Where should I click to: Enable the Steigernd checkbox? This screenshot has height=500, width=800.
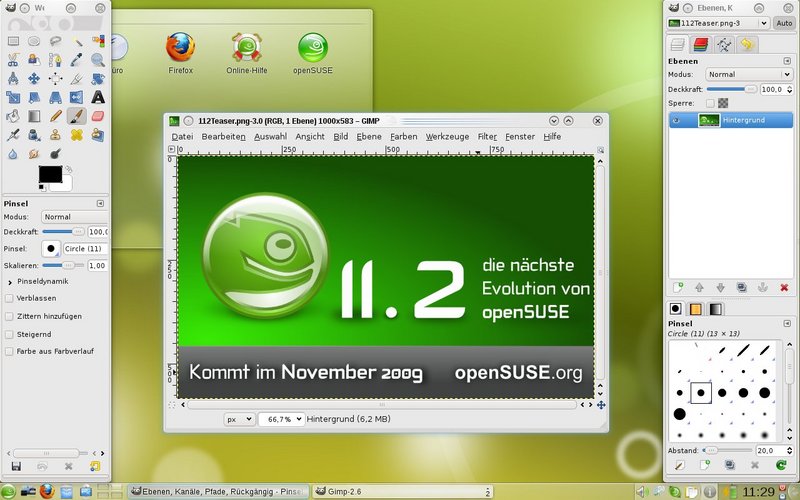coord(9,334)
